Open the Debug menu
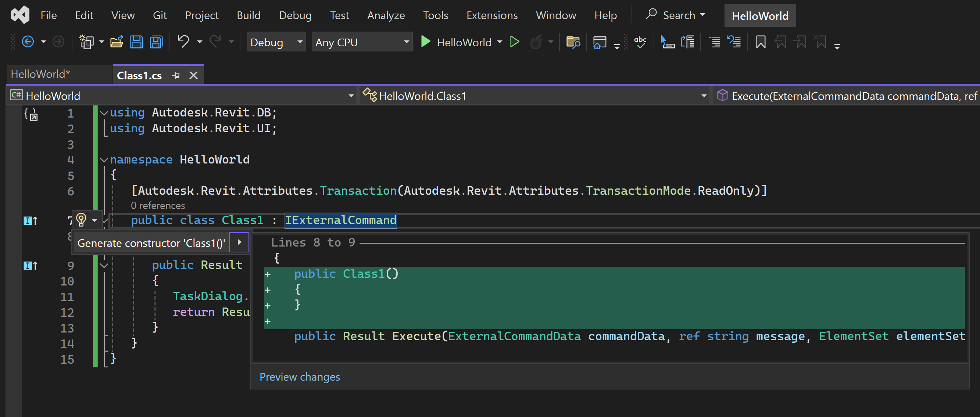Viewport: 980px width, 417px height. coord(295,15)
